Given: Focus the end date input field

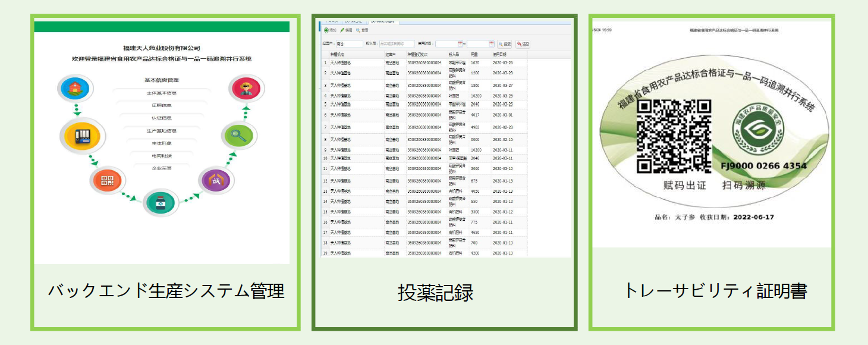Looking at the screenshot, I should [481, 43].
